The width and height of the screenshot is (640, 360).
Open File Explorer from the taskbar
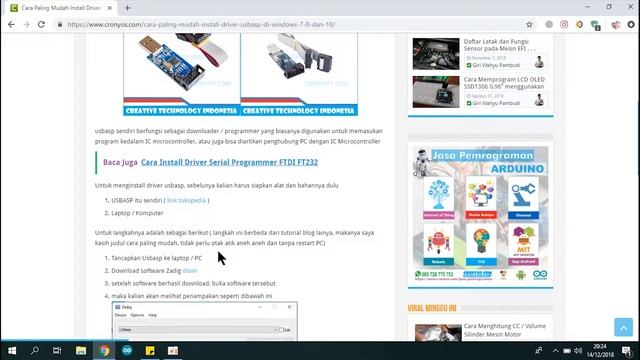coord(81,351)
